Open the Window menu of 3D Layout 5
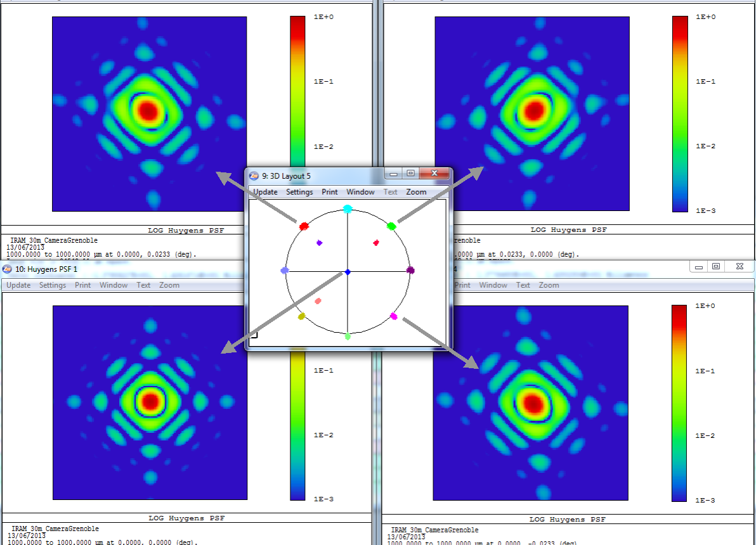Image resolution: width=756 pixels, height=545 pixels. pyautogui.click(x=360, y=192)
